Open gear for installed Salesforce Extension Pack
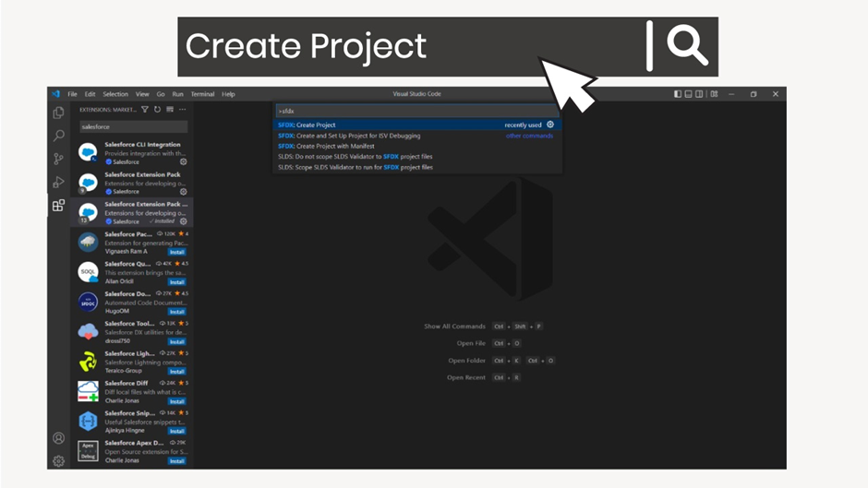 tap(183, 221)
